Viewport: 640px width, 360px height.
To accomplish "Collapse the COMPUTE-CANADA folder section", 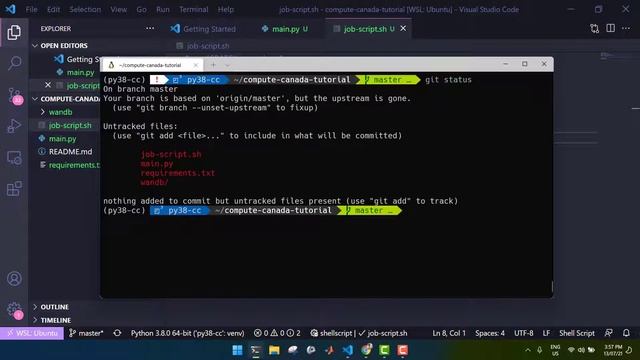I will click(x=66, y=99).
